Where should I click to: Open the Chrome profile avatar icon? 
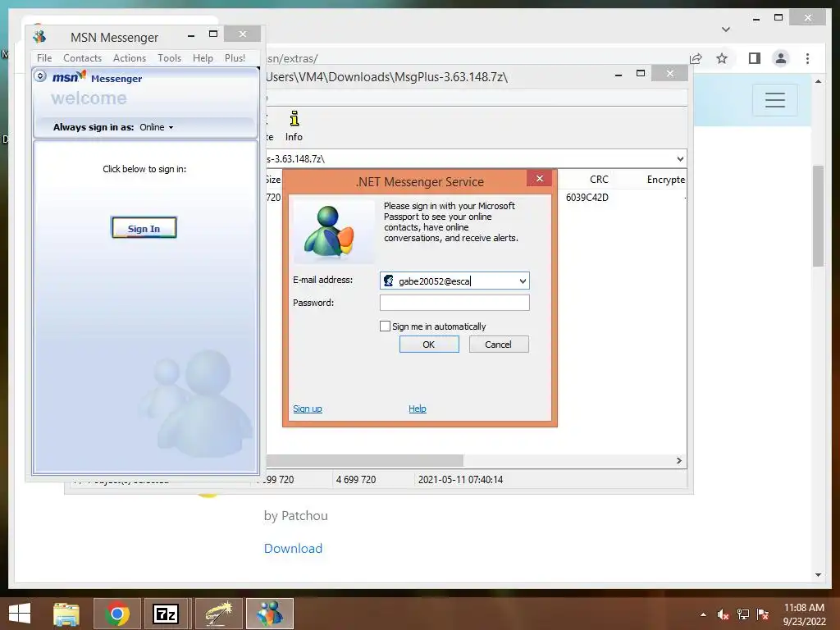781,58
